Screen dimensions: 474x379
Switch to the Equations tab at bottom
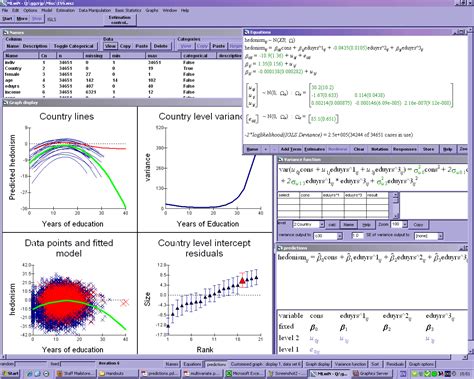[x=192, y=364]
